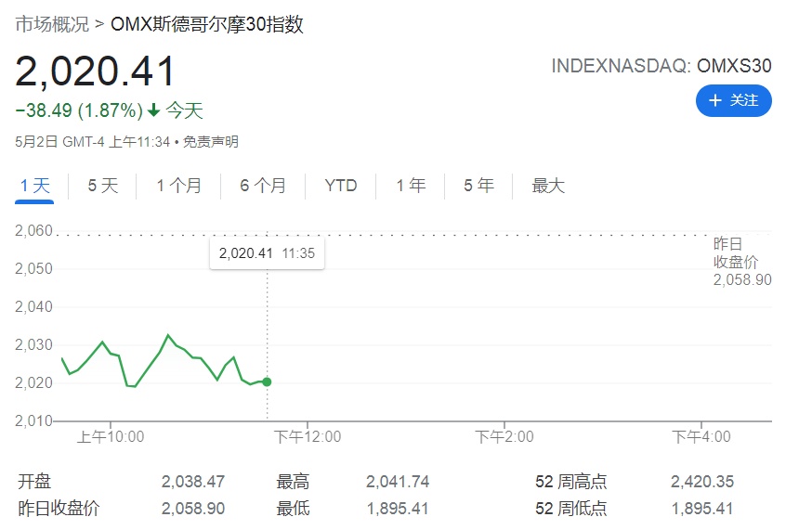The height and width of the screenshot is (530, 812).
Task: Switch to the 1 年 tab
Action: tap(411, 186)
